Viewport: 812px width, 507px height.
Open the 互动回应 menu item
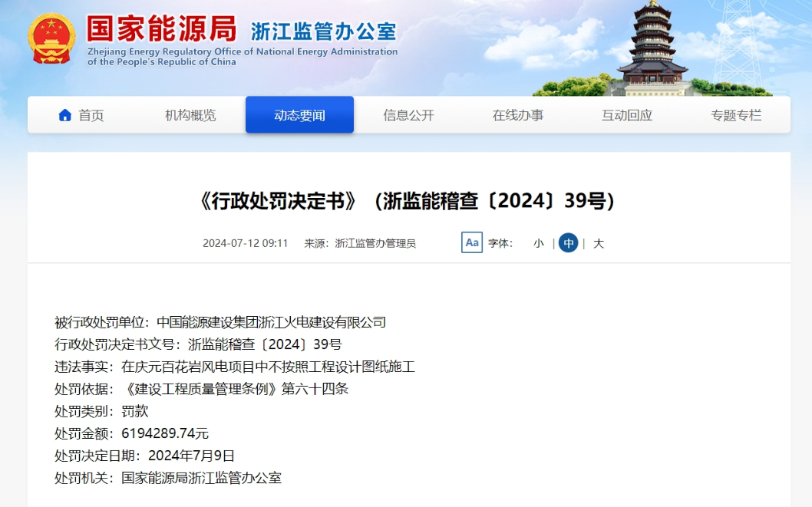point(627,115)
